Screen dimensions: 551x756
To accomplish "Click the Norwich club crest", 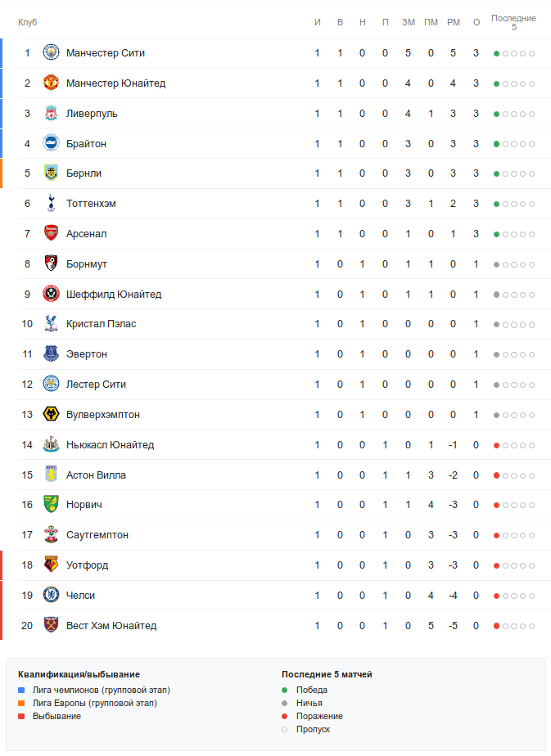I will click(x=51, y=505).
